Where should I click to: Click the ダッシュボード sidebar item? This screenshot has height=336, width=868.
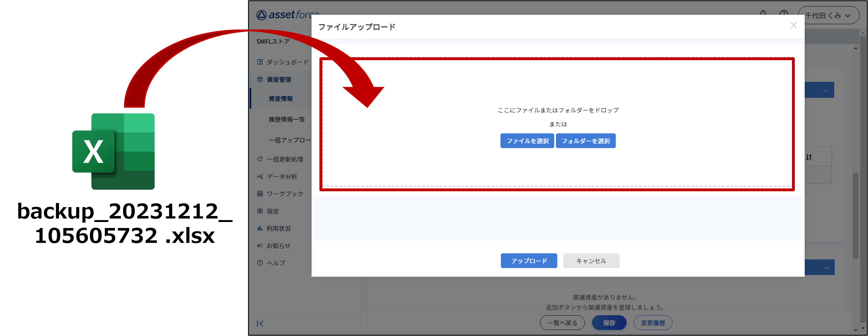pos(287,62)
